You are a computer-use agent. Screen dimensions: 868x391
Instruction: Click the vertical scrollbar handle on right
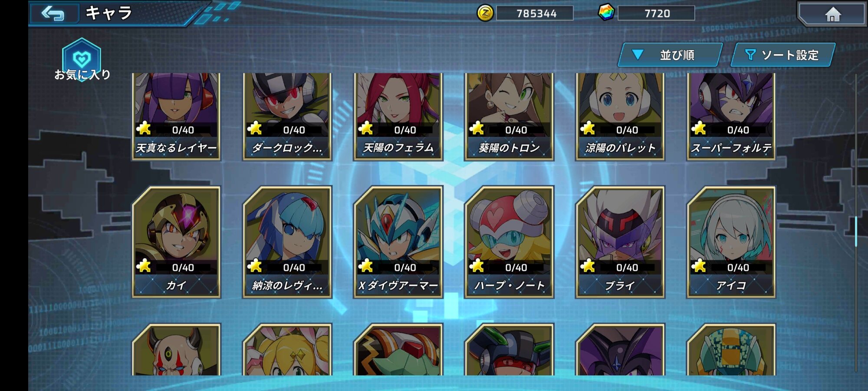pos(856,231)
